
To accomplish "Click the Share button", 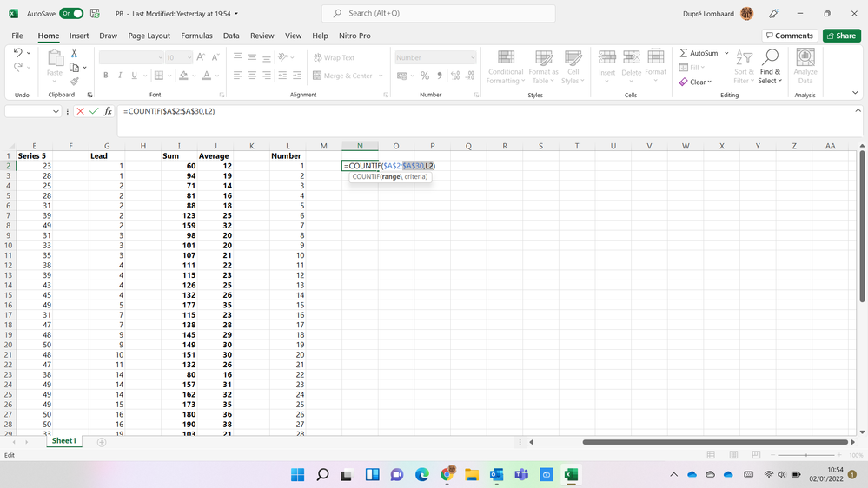I will tap(841, 36).
